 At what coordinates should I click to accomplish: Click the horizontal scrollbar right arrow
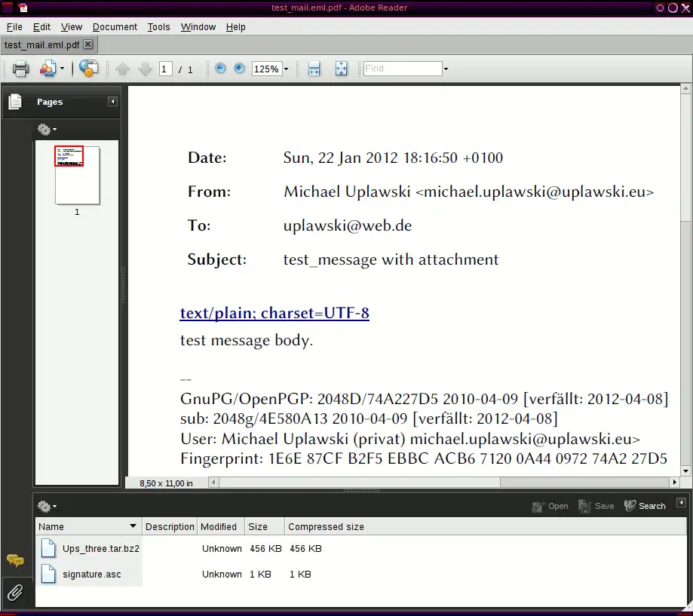(674, 482)
